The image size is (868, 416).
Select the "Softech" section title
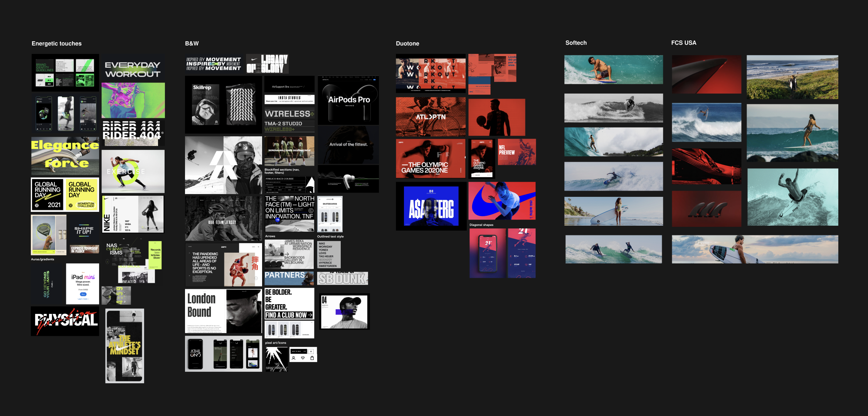point(576,43)
